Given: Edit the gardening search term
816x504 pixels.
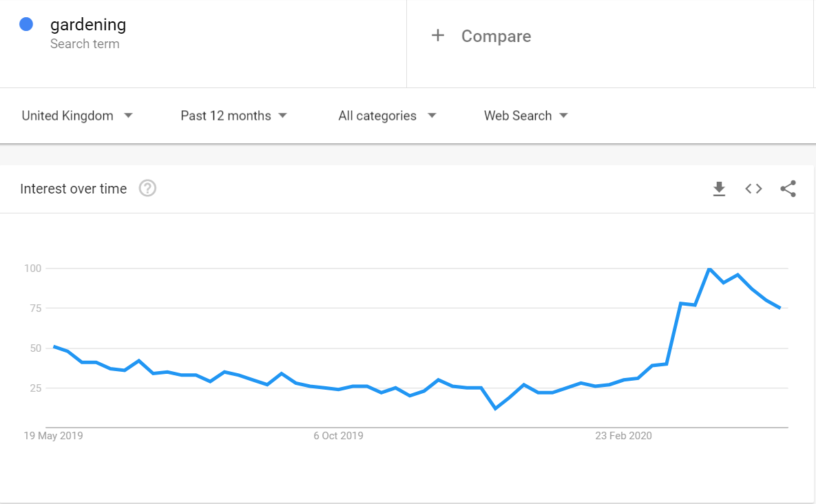Looking at the screenshot, I should [x=88, y=25].
